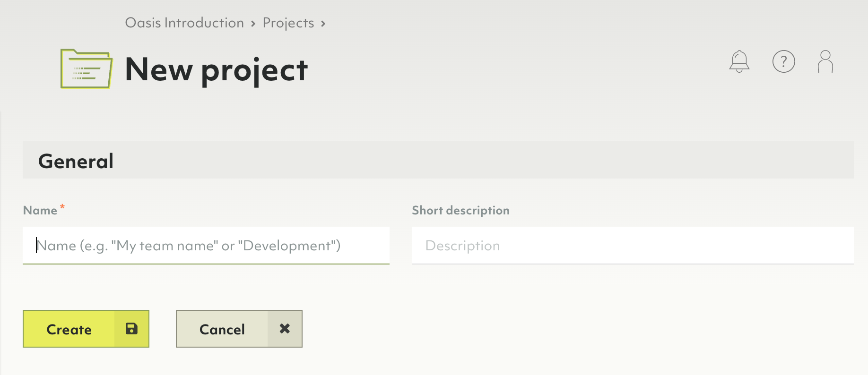The image size is (868, 375).
Task: Focus the project Name input field
Action: point(206,246)
